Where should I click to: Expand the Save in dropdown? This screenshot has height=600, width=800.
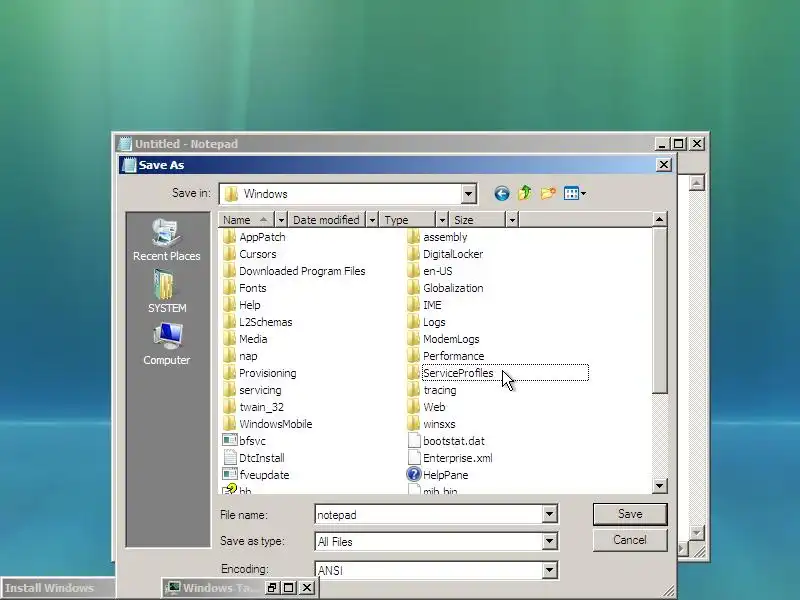pyautogui.click(x=468, y=194)
